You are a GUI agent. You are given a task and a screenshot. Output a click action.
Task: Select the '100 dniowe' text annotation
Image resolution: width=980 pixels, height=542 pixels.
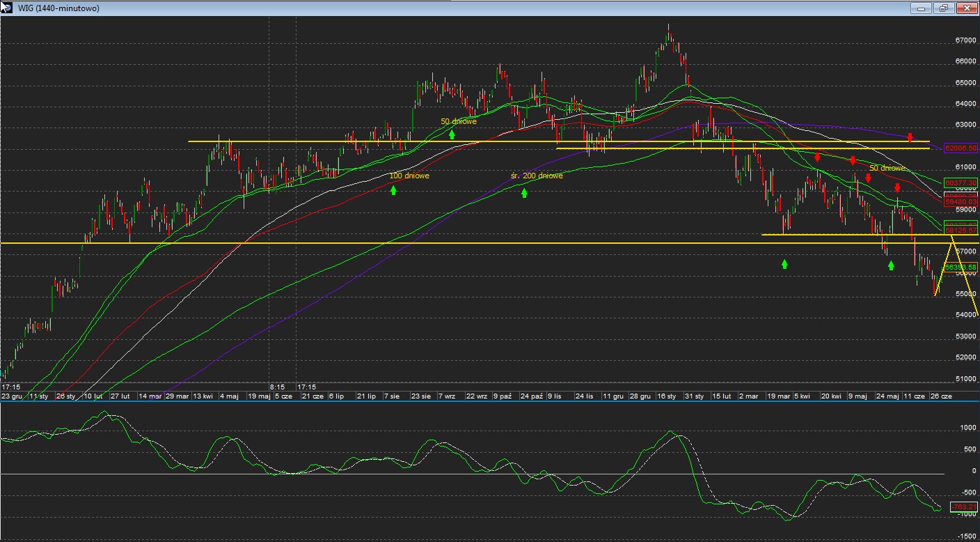[409, 176]
